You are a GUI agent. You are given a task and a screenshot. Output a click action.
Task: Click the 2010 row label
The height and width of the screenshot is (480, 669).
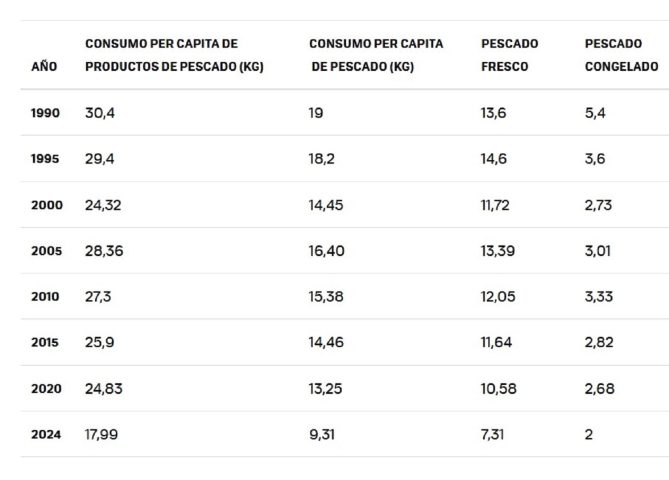[45, 297]
